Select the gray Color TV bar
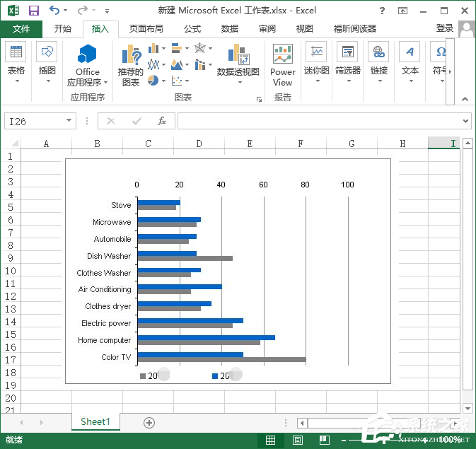The height and width of the screenshot is (449, 476). pos(221,359)
